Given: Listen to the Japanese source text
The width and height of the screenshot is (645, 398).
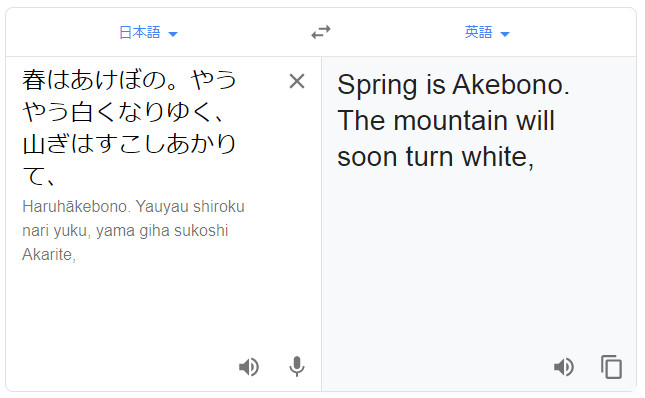Looking at the screenshot, I should pos(249,367).
